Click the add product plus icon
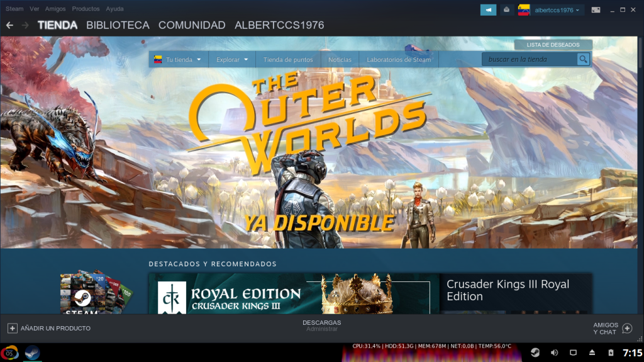The height and width of the screenshot is (362, 644). click(12, 328)
